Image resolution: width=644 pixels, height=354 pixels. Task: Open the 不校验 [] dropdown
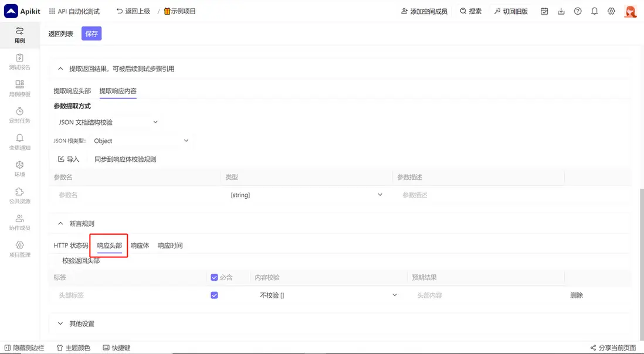coord(328,295)
